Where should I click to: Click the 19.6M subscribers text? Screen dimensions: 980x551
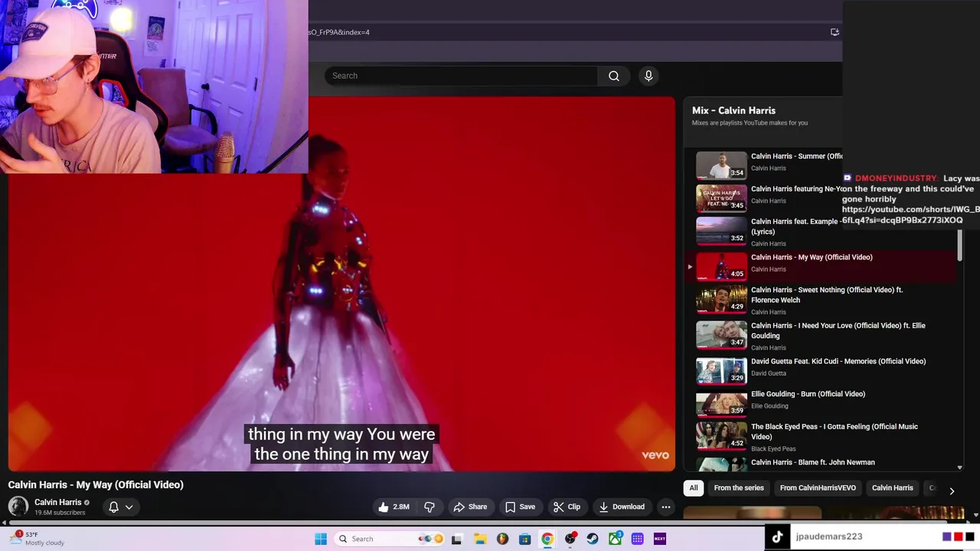(60, 513)
